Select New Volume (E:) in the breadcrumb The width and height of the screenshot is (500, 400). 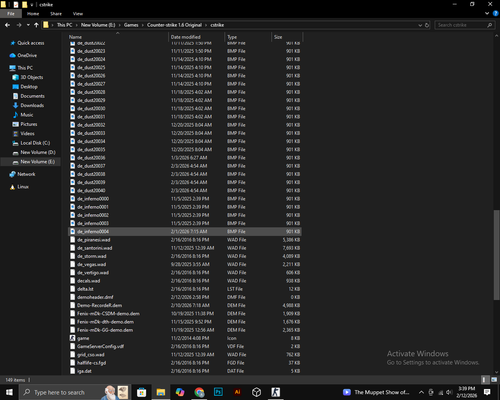click(98, 25)
